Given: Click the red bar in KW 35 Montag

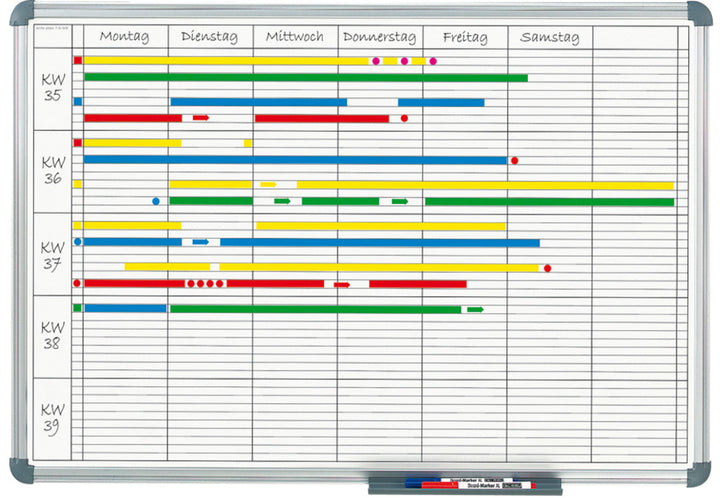Looking at the screenshot, I should pyautogui.click(x=133, y=118).
